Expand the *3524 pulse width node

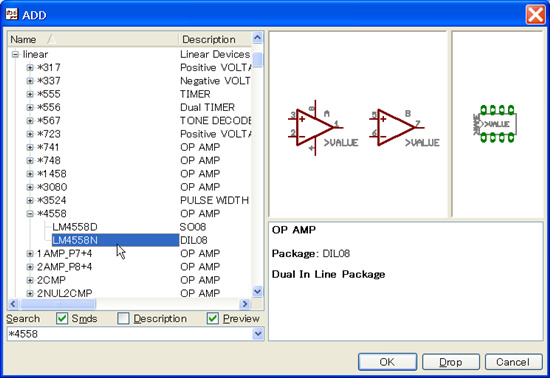point(30,201)
